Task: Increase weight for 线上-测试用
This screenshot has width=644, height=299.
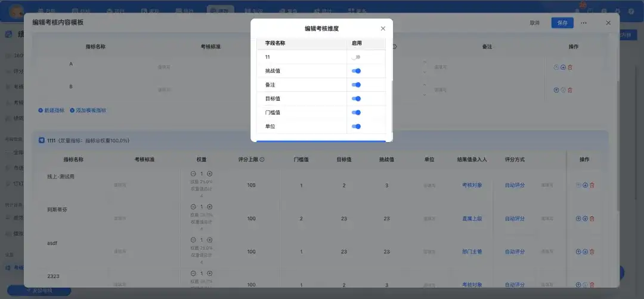Action: [209, 174]
